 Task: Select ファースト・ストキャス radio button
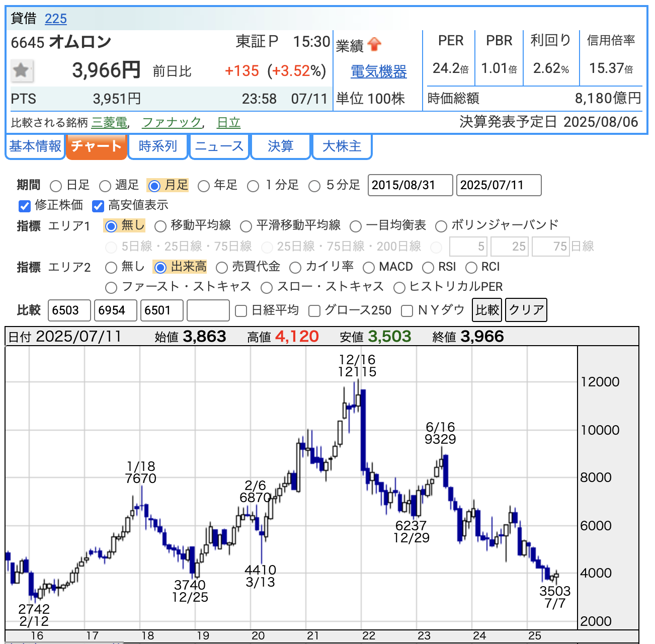click(x=111, y=288)
